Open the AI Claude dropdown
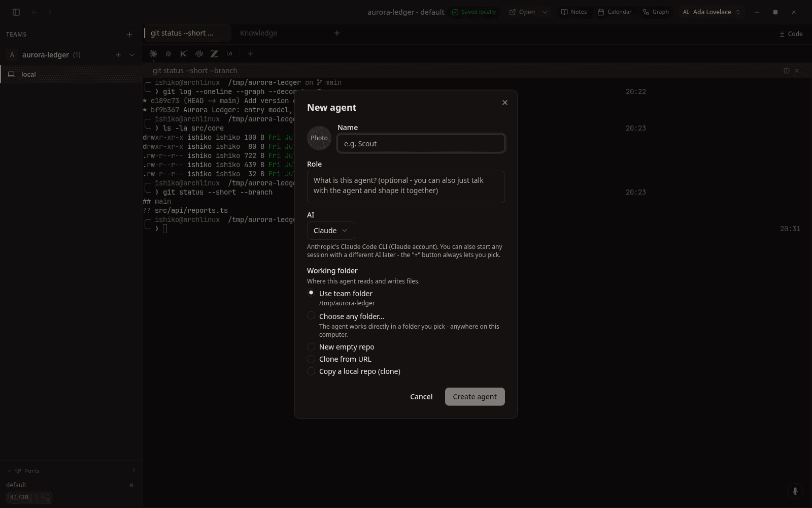The image size is (812, 508). pos(331,231)
